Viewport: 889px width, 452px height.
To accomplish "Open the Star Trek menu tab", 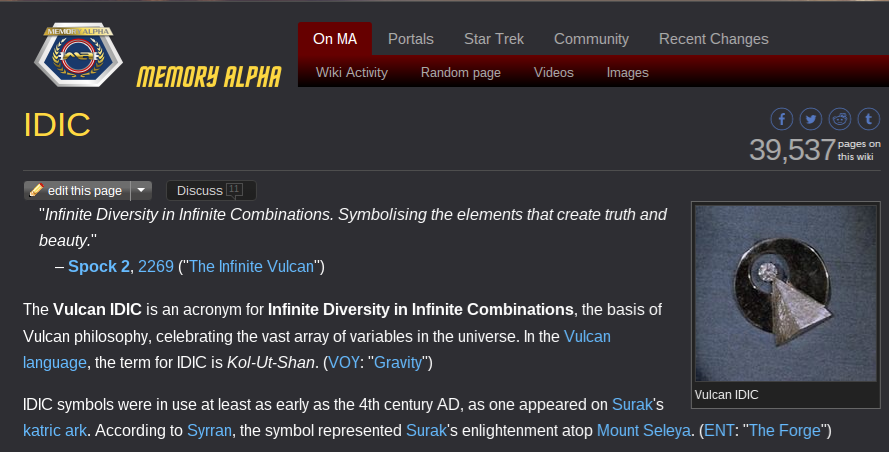I will [494, 39].
